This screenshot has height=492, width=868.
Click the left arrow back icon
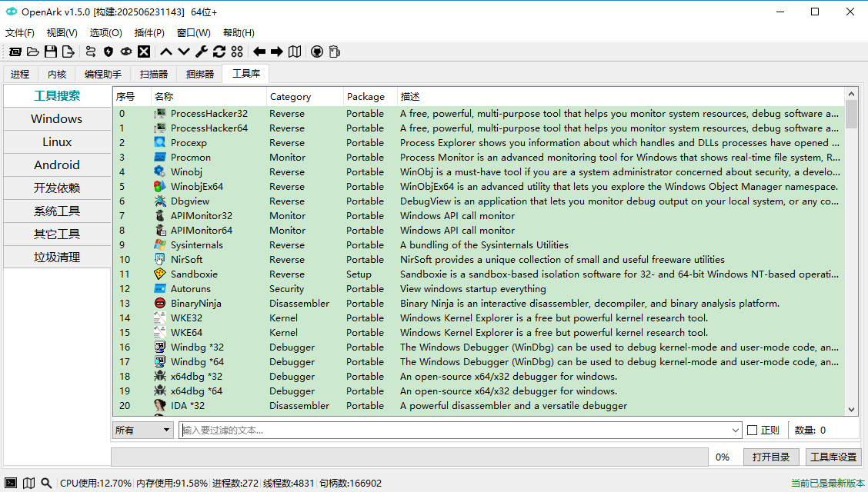click(x=259, y=52)
